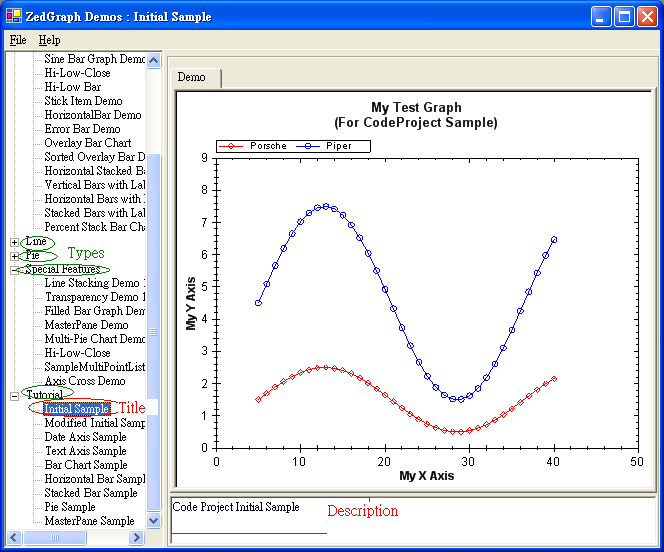Select Transparency Demo
The width and height of the screenshot is (664, 552).
coord(94,297)
